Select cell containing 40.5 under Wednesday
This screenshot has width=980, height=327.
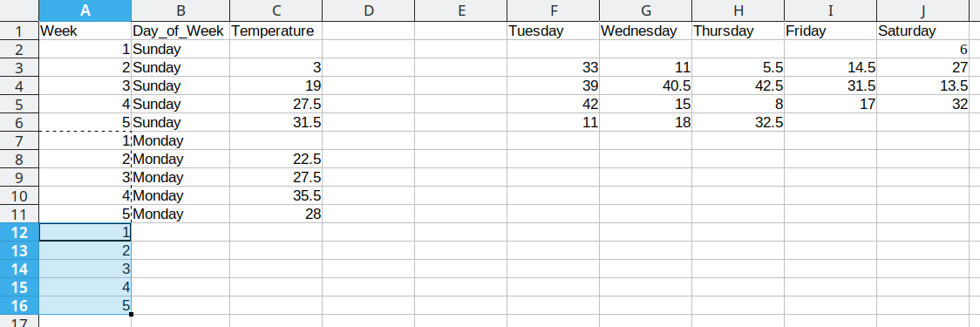pyautogui.click(x=645, y=85)
